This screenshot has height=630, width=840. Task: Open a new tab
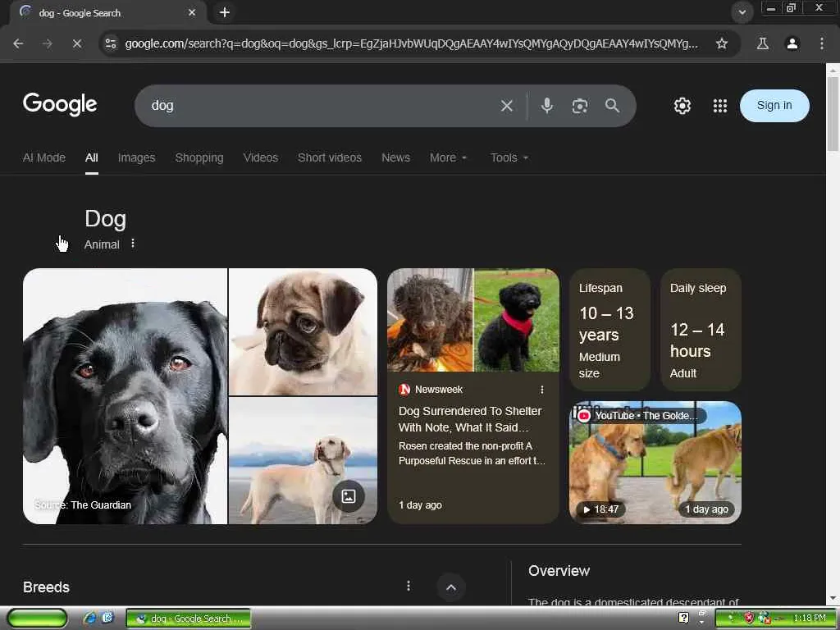tap(225, 12)
